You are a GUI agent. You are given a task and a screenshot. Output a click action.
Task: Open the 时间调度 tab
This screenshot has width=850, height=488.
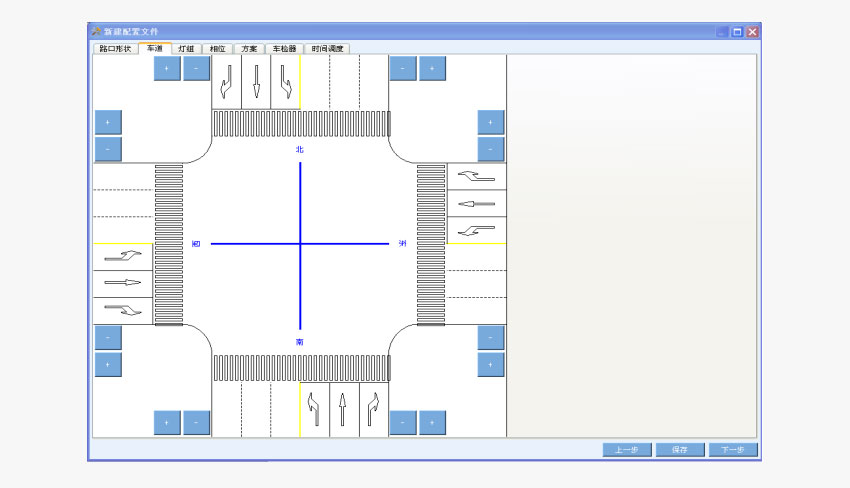tap(327, 48)
